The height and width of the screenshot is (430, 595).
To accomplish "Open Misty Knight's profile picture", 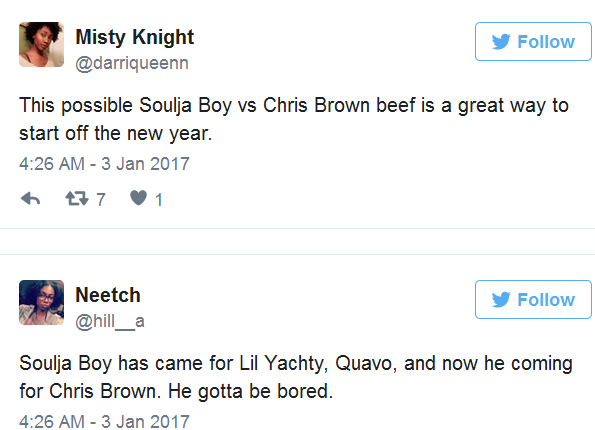I will click(41, 44).
